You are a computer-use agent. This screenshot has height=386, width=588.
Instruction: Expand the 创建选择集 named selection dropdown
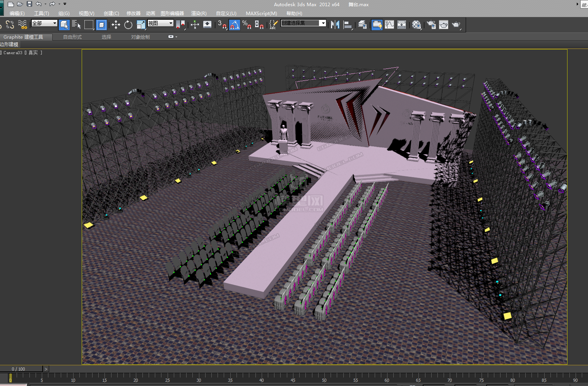click(322, 23)
